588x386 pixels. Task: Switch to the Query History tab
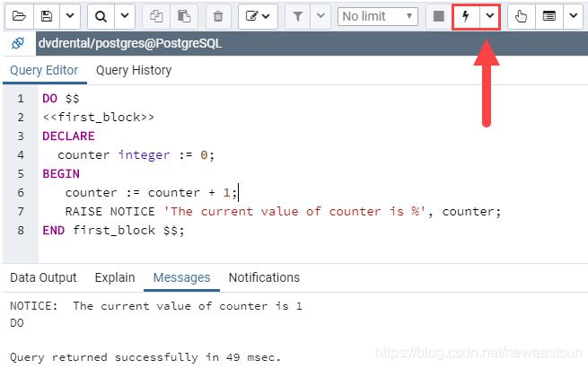click(x=134, y=70)
